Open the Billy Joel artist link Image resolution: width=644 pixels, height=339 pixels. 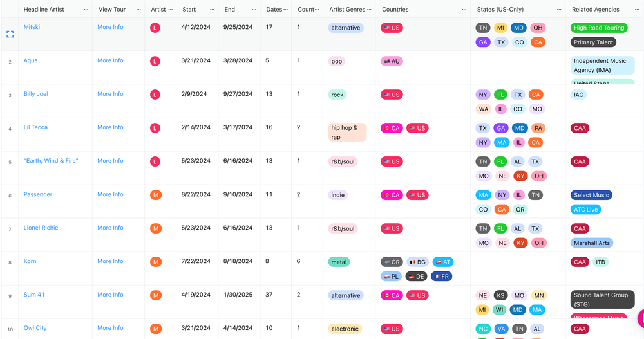35,94
